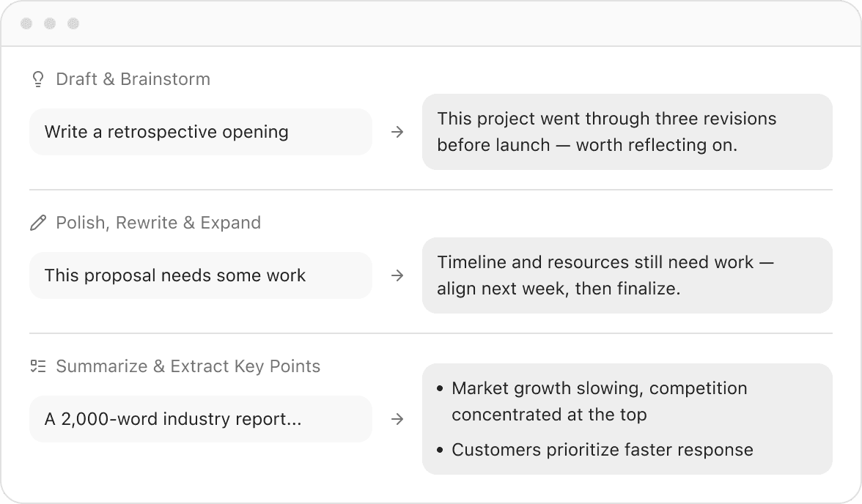Click the third gray window control dot
This screenshot has width=862, height=504.
click(73, 23)
